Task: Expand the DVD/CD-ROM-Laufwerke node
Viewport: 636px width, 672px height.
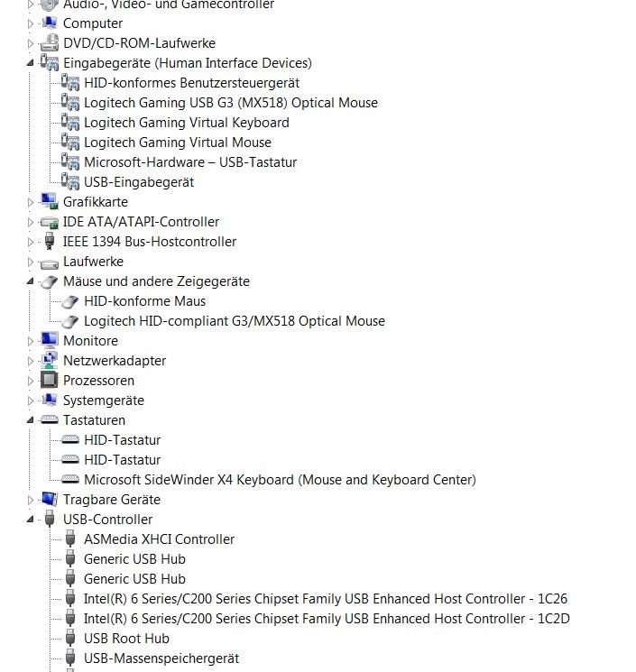Action: [30, 43]
